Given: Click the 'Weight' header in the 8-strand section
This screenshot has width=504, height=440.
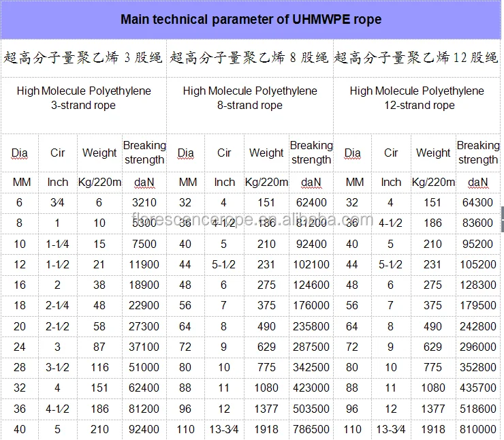Looking at the screenshot, I should [x=266, y=153].
